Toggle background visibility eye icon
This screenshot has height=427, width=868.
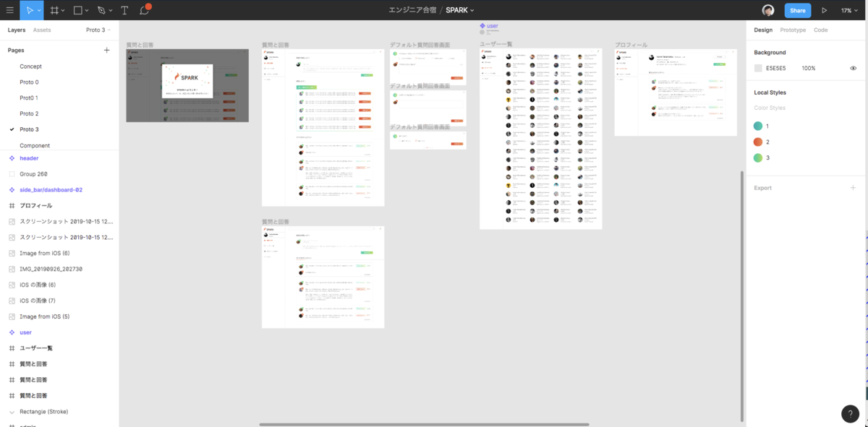click(853, 68)
